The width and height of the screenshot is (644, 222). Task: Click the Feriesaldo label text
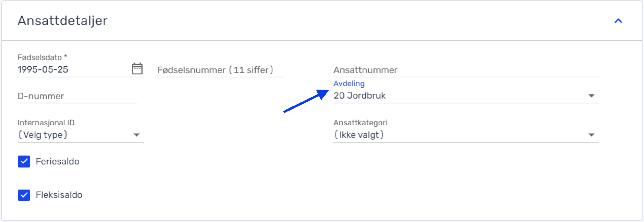point(58,162)
